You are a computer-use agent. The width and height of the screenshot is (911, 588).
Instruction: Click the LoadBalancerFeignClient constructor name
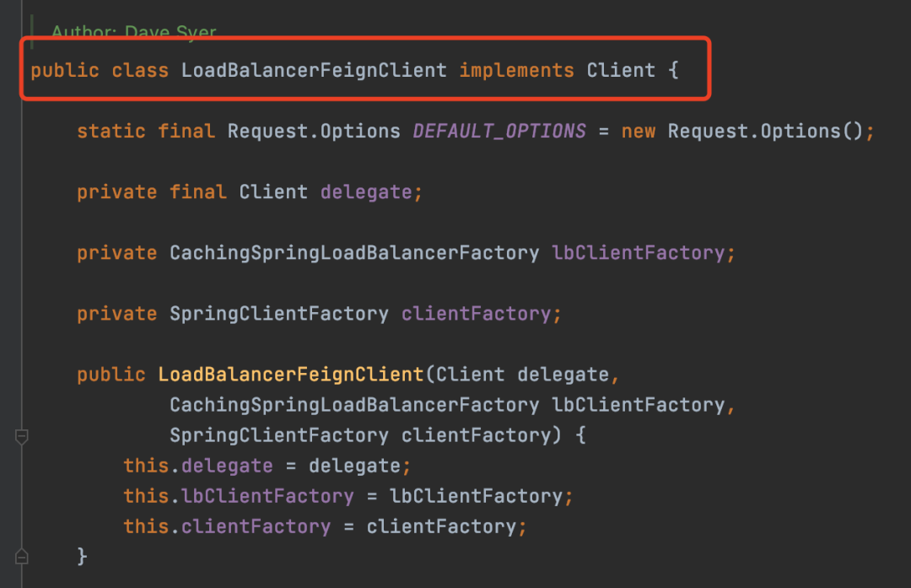coord(290,375)
